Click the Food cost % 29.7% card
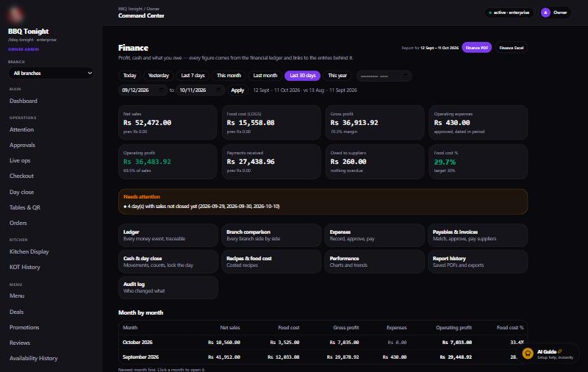 (x=478, y=162)
